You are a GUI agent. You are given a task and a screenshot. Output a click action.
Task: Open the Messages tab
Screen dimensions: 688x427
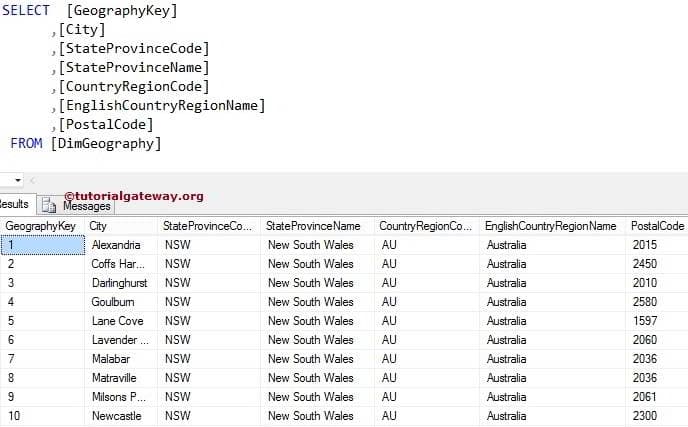click(86, 206)
